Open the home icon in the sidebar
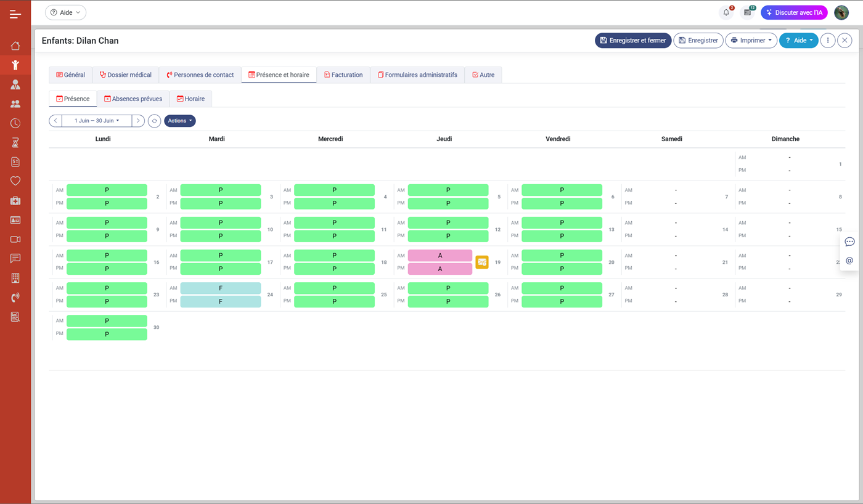 pos(15,46)
